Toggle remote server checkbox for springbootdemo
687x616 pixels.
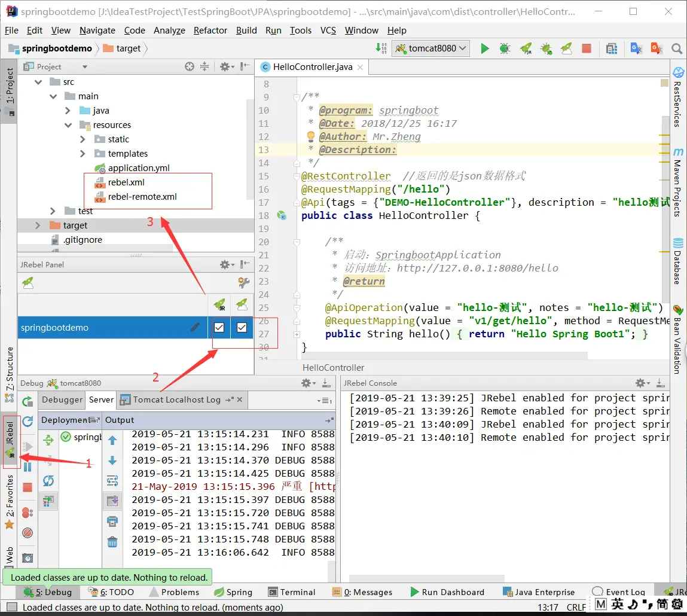pyautogui.click(x=242, y=327)
